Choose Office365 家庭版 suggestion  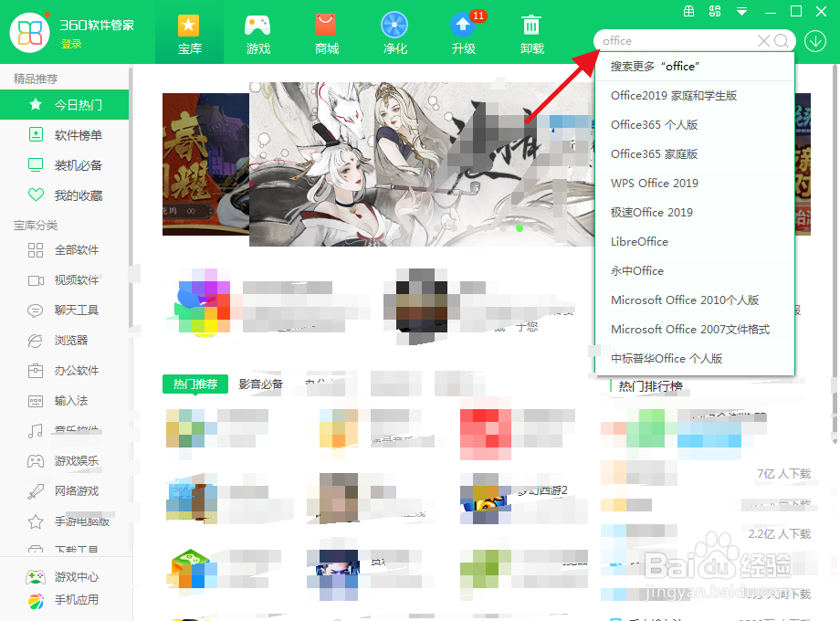pos(695,154)
